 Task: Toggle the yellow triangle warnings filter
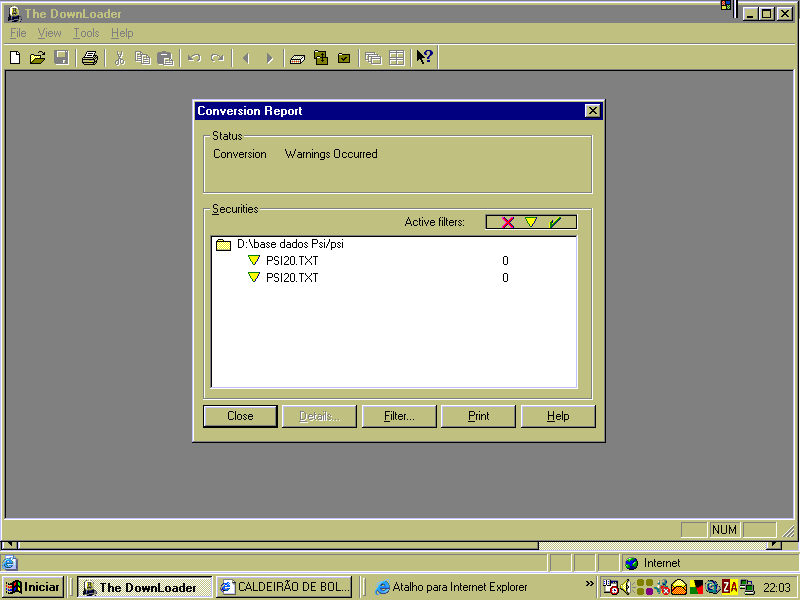pyautogui.click(x=531, y=222)
